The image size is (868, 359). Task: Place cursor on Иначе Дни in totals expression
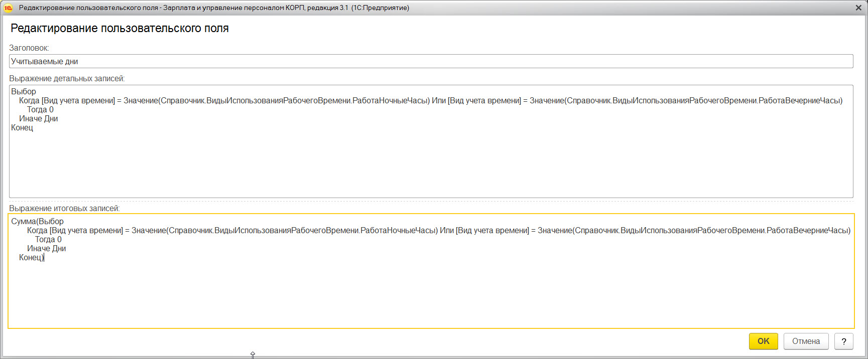point(47,249)
